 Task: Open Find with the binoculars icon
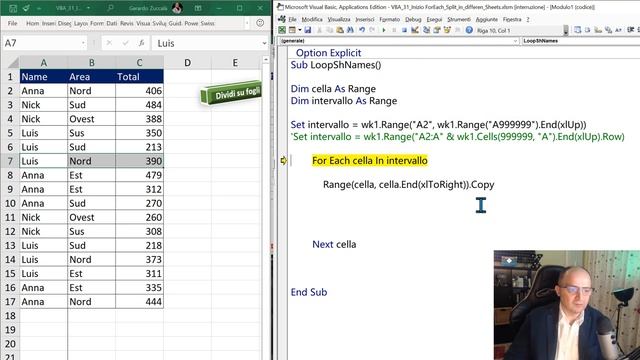pos(350,30)
